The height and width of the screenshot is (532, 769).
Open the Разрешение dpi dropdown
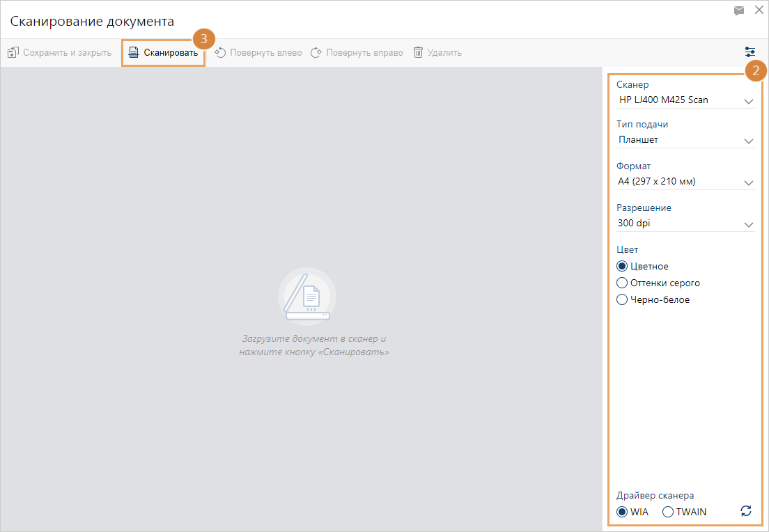point(748,224)
